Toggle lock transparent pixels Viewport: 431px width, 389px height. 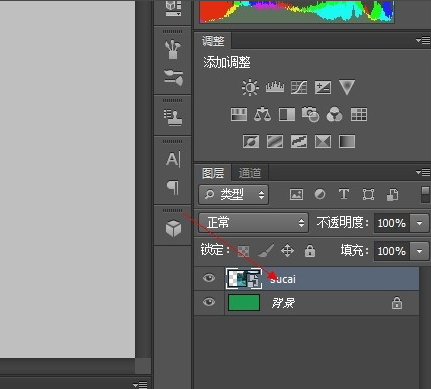tap(243, 251)
